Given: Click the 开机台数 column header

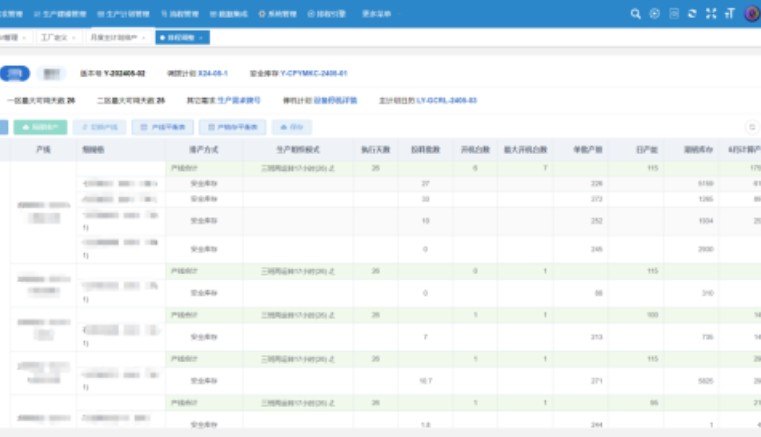Looking at the screenshot, I should click(475, 150).
